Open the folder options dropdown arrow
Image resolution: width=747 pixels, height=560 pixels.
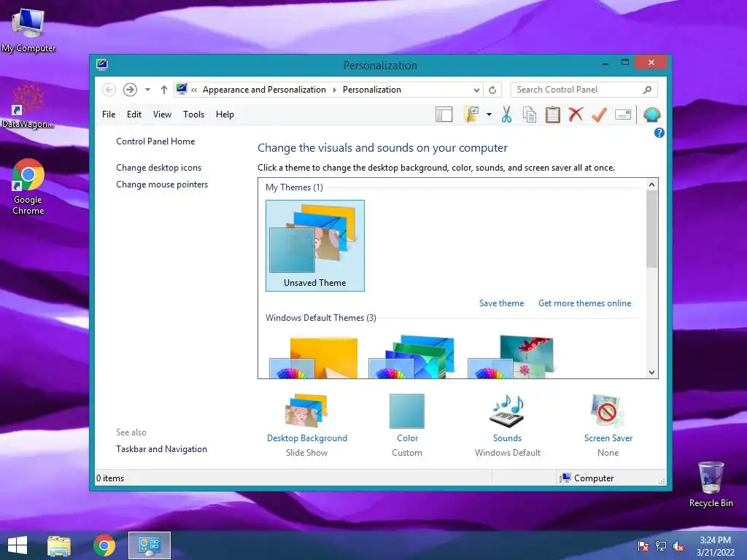(x=489, y=114)
